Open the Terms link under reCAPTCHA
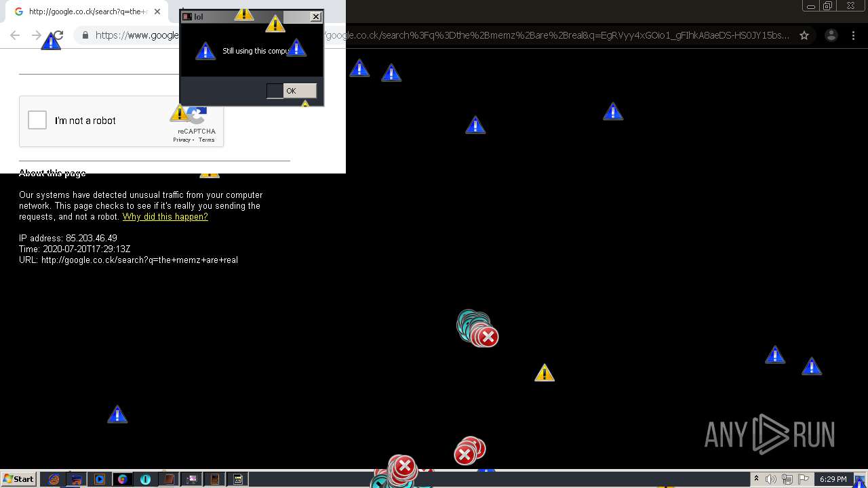This screenshot has height=488, width=868. point(206,140)
